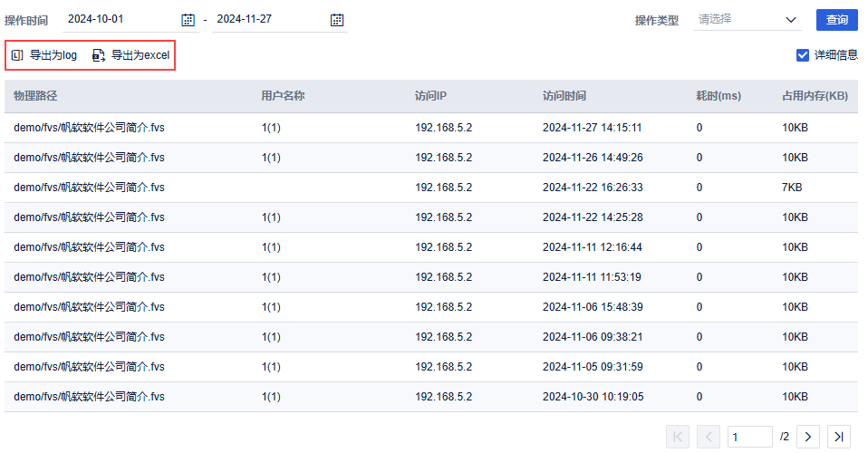Click the 导出为excel text link
This screenshot has height=453, width=868.
140,55
